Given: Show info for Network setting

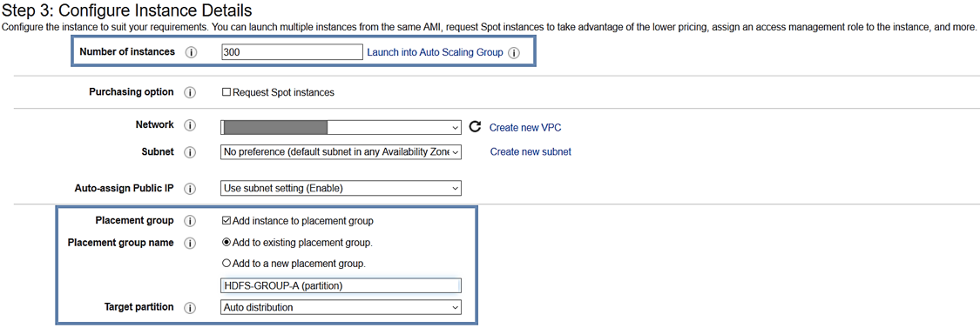Looking at the screenshot, I should point(189,125).
